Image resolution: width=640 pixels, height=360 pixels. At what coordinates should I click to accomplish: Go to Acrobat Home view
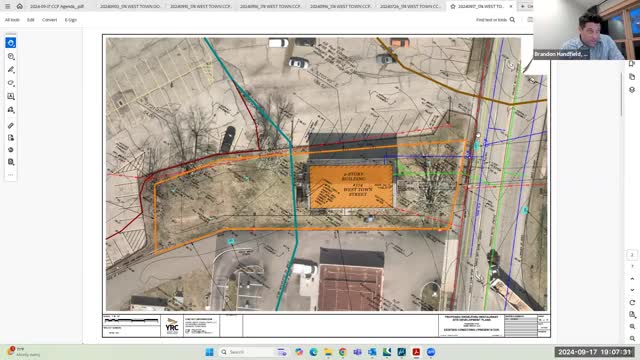(x=19, y=6)
